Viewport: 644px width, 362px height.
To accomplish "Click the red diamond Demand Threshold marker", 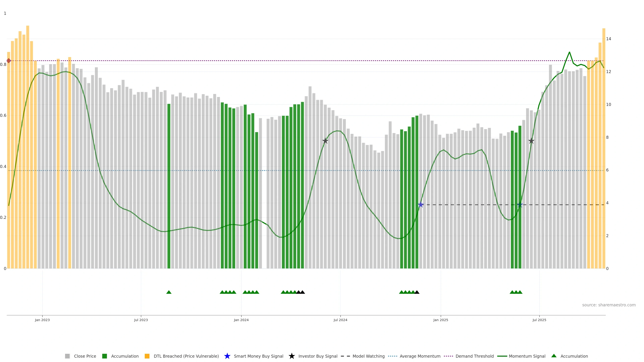I will (x=9, y=61).
